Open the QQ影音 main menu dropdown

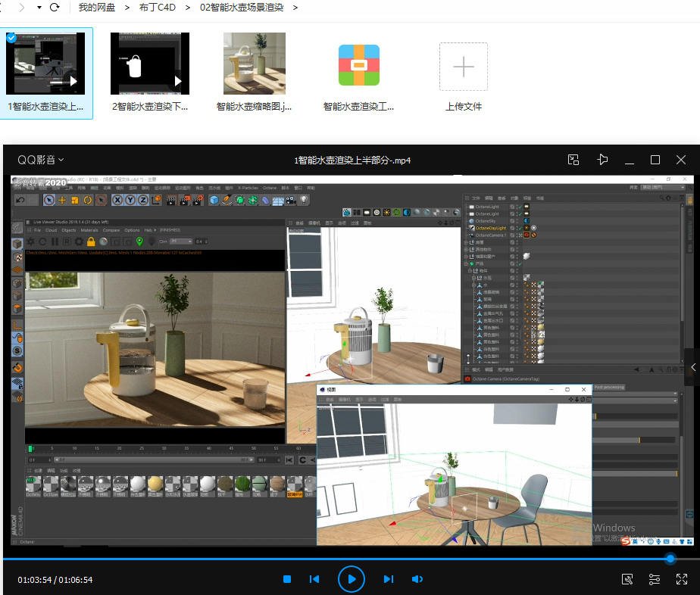(41, 160)
